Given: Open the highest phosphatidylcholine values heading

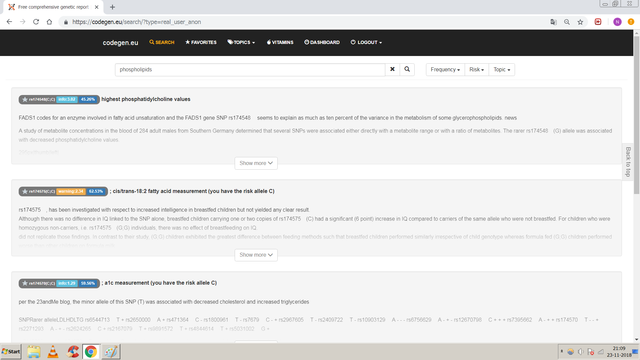Looking at the screenshot, I should click(x=146, y=99).
